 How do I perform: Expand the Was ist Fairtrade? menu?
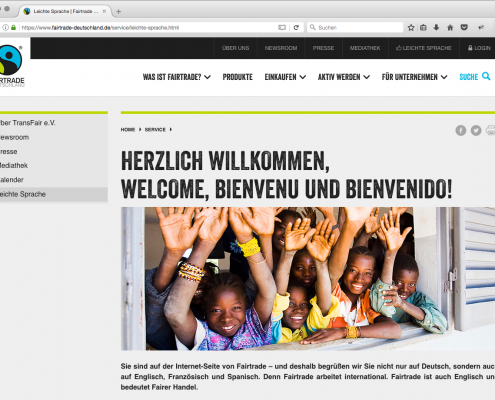[177, 77]
